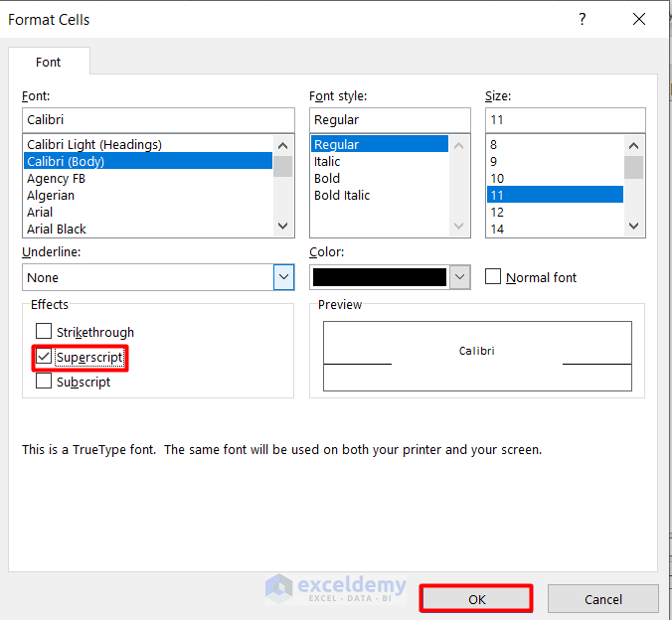The height and width of the screenshot is (620, 672).
Task: Close the Format Cells dialog
Action: [x=638, y=20]
